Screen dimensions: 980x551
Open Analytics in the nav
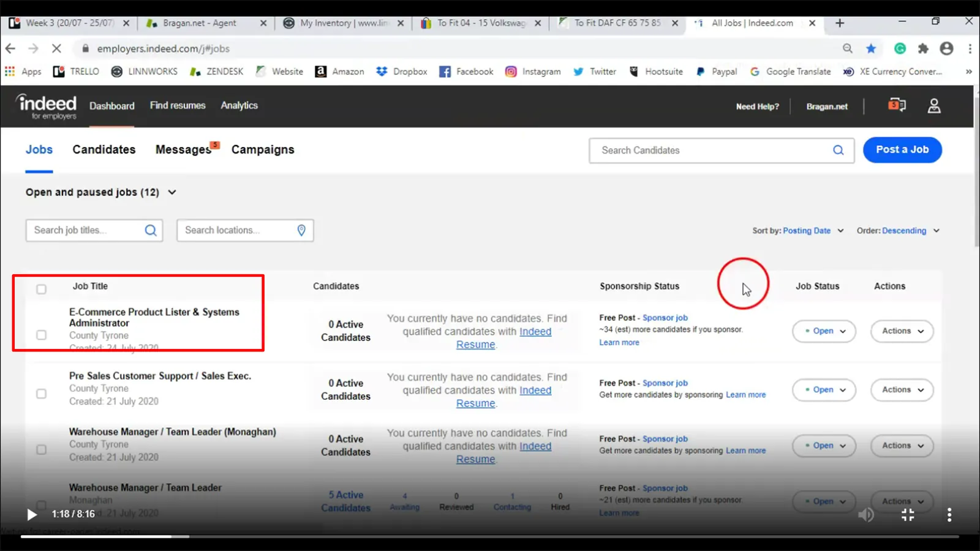[x=239, y=105]
